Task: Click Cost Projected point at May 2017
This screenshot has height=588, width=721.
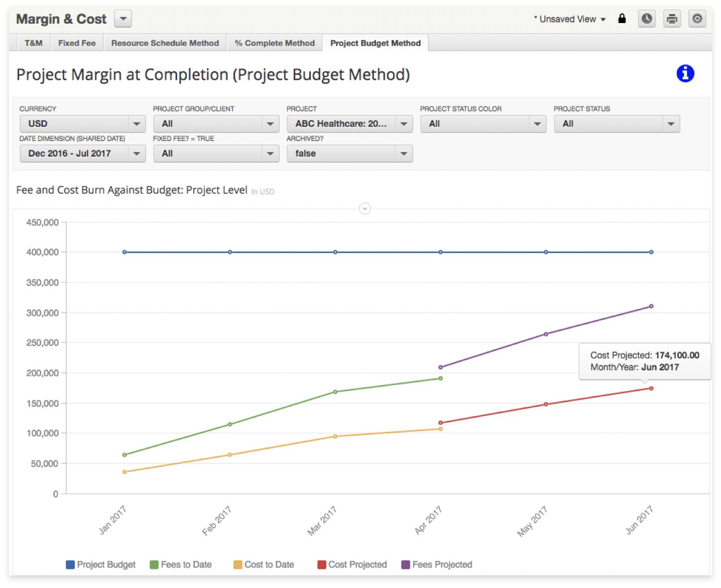Action: coord(546,404)
